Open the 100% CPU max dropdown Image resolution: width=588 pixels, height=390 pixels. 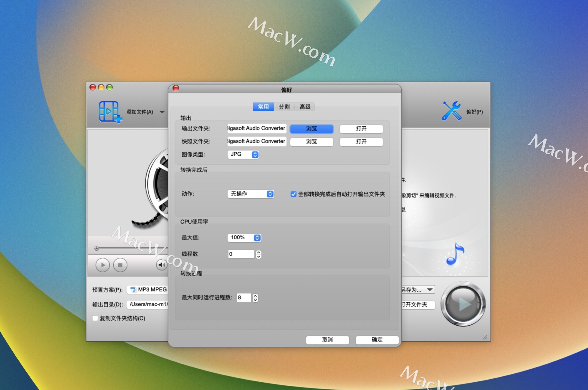coord(244,238)
